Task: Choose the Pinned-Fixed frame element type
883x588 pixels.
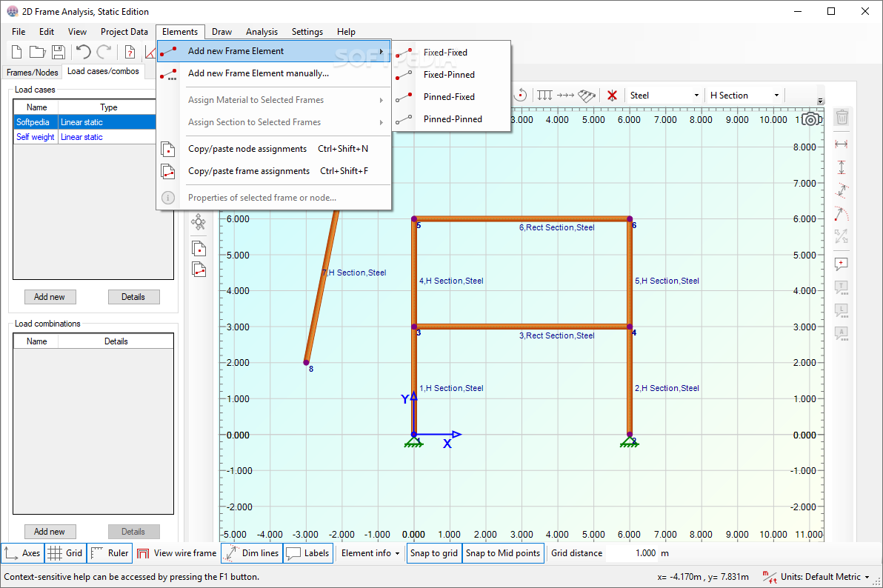Action: (x=452, y=97)
